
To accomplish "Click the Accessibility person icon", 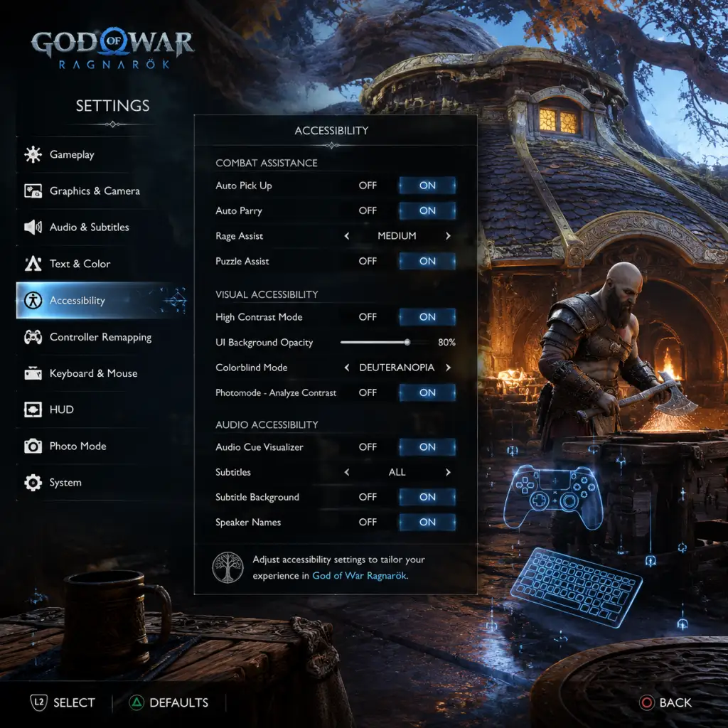I will 33,301.
